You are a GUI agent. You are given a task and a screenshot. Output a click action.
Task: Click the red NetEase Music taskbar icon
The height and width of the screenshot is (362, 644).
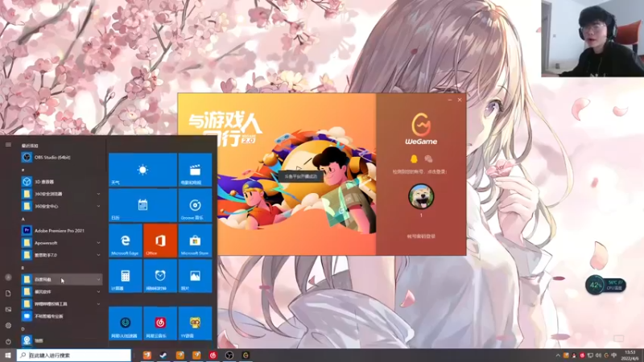click(x=213, y=356)
